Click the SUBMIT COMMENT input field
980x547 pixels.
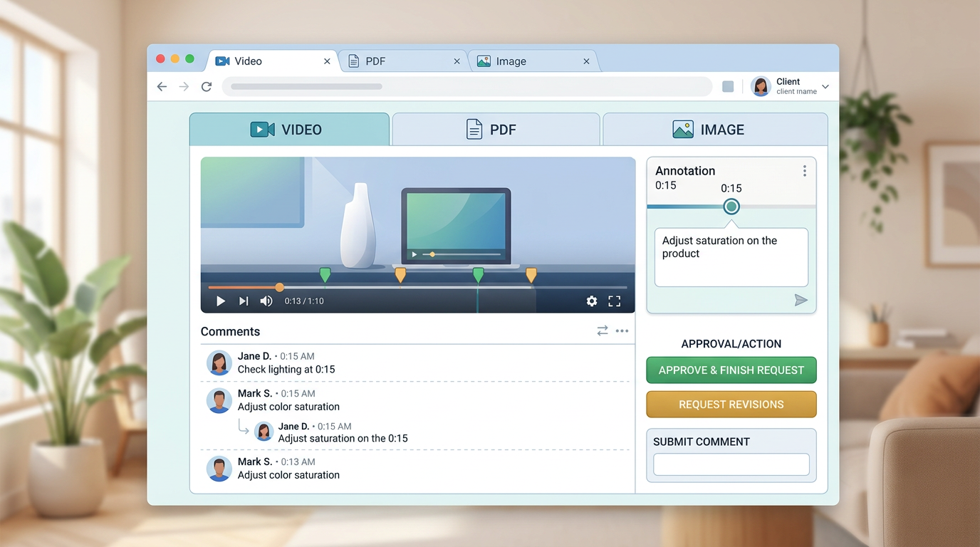[x=731, y=464]
